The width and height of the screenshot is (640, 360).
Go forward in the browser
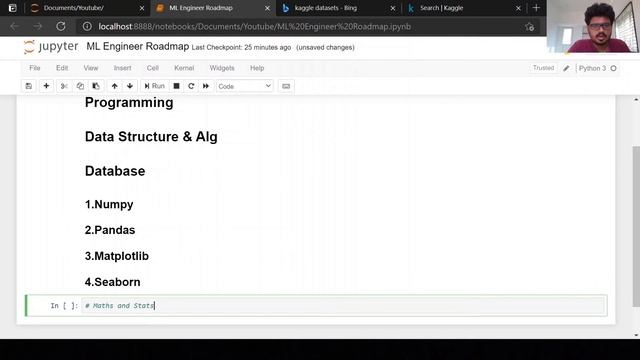click(x=38, y=27)
